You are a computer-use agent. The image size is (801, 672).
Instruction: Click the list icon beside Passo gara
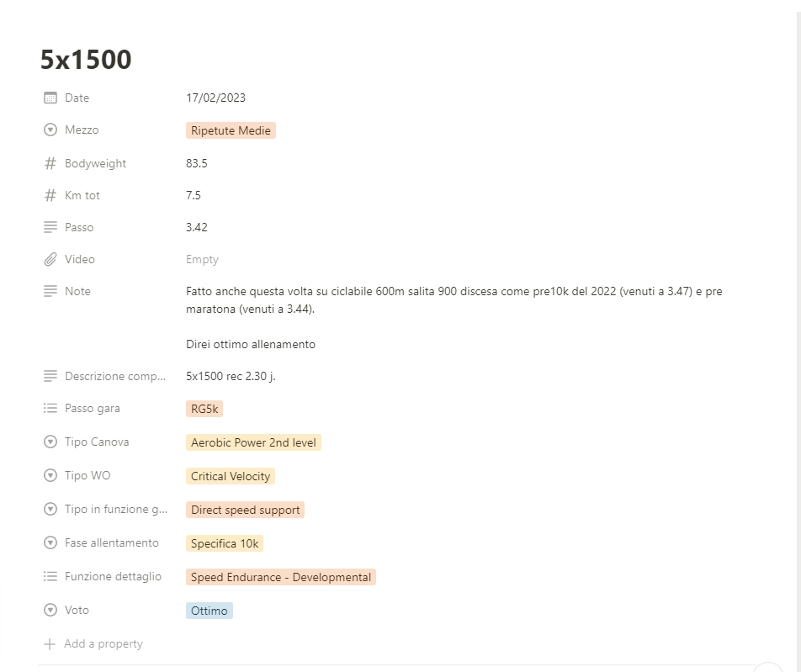point(50,408)
